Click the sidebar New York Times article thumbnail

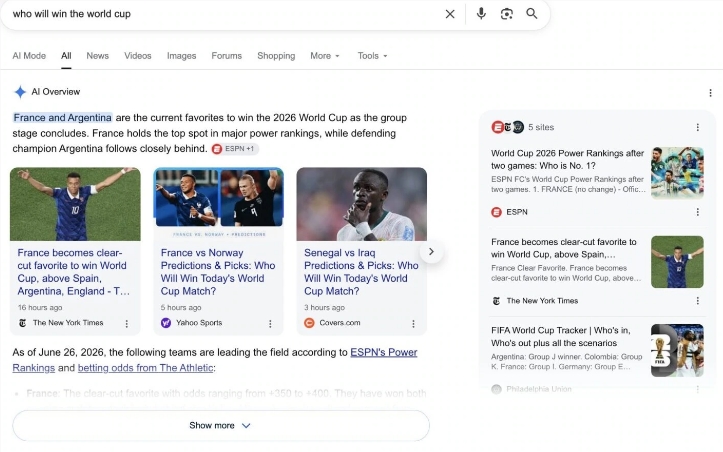[677, 262]
